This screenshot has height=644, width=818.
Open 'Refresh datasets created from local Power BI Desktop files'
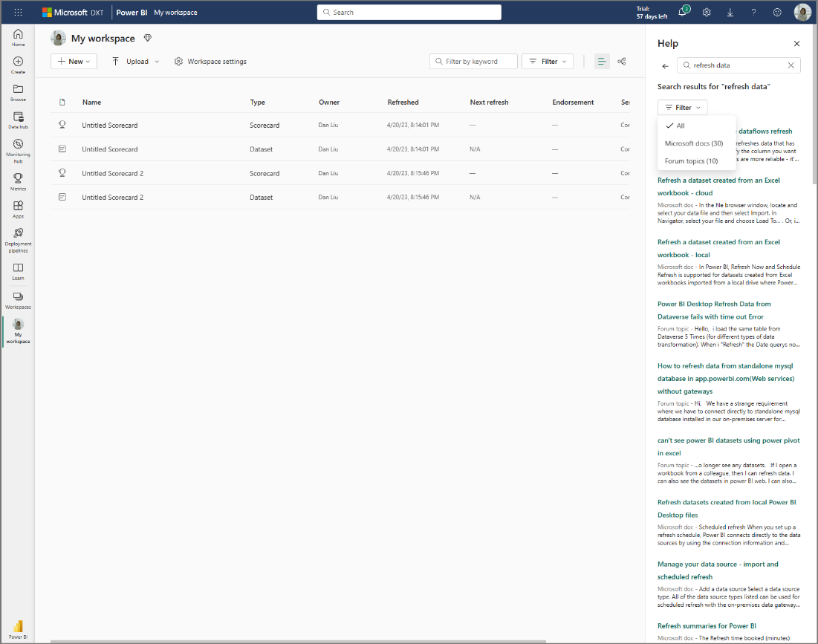click(727, 508)
